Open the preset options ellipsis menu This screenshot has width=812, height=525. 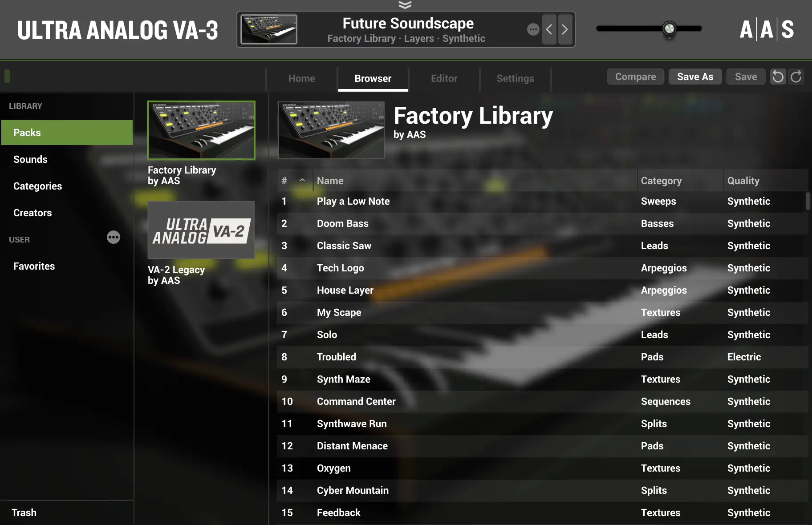click(x=533, y=29)
